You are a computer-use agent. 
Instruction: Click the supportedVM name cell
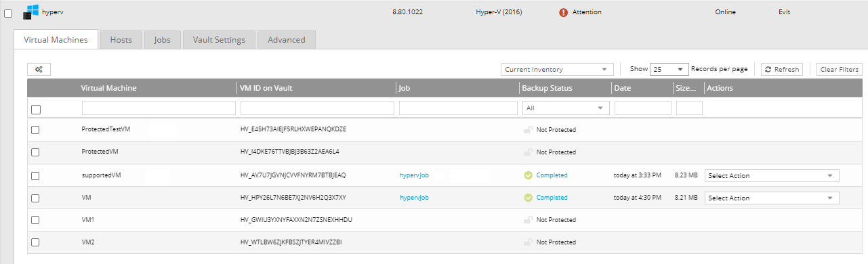[x=101, y=175]
